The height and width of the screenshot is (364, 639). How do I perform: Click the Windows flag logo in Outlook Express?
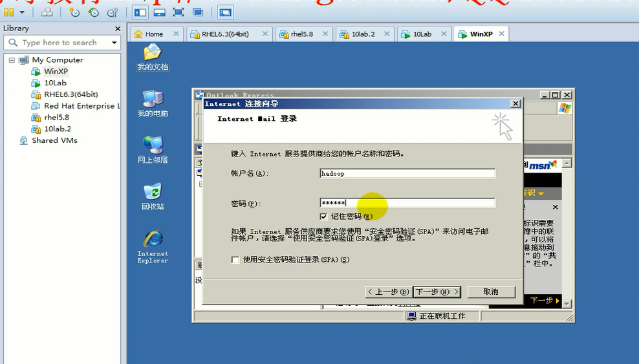(565, 109)
